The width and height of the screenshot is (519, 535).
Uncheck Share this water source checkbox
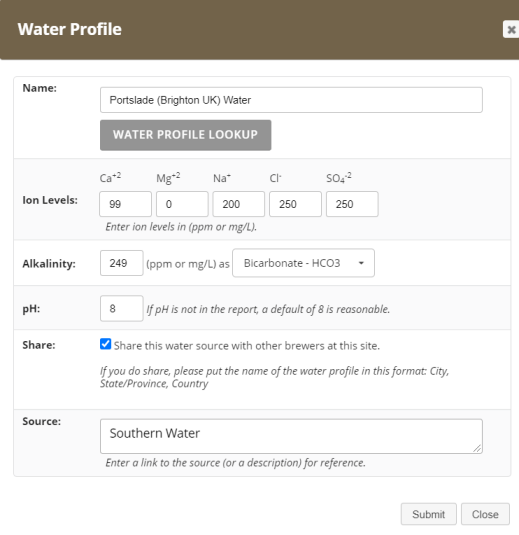pos(105,344)
